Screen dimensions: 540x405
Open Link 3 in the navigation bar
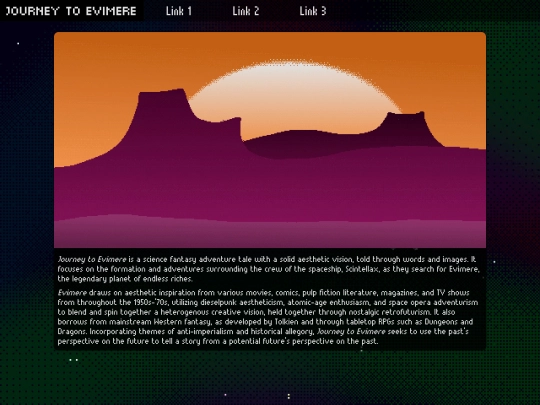point(313,11)
